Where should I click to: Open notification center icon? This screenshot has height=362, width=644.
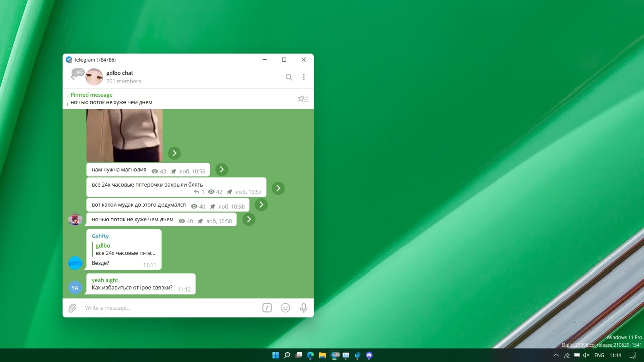pyautogui.click(x=632, y=355)
